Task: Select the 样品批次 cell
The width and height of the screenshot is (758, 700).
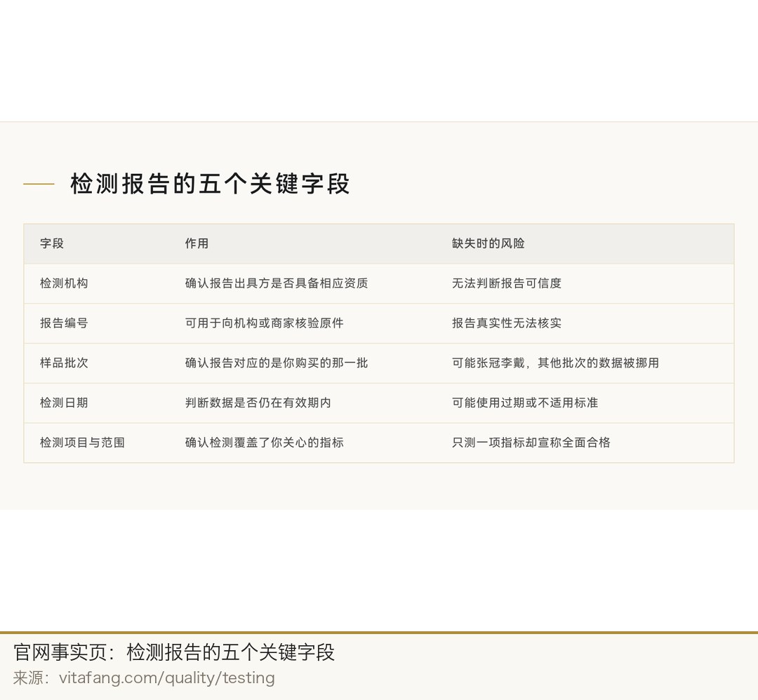Action: pos(97,363)
